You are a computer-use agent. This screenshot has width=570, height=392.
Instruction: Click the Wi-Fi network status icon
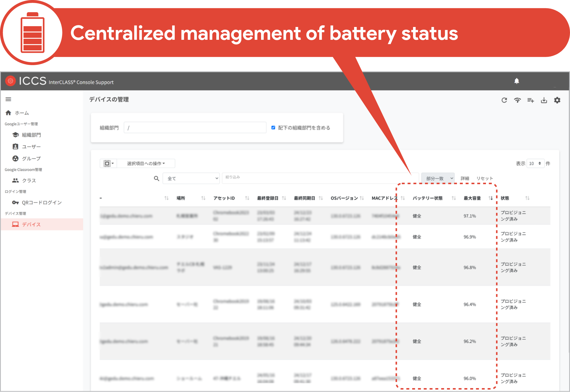(517, 100)
